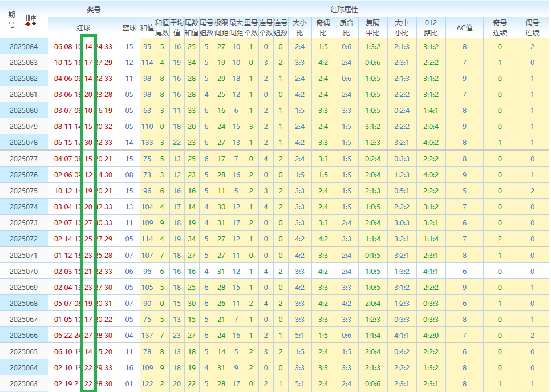Sort ascending with the red up arrow
The height and width of the screenshot is (392, 551).
tap(27, 24)
